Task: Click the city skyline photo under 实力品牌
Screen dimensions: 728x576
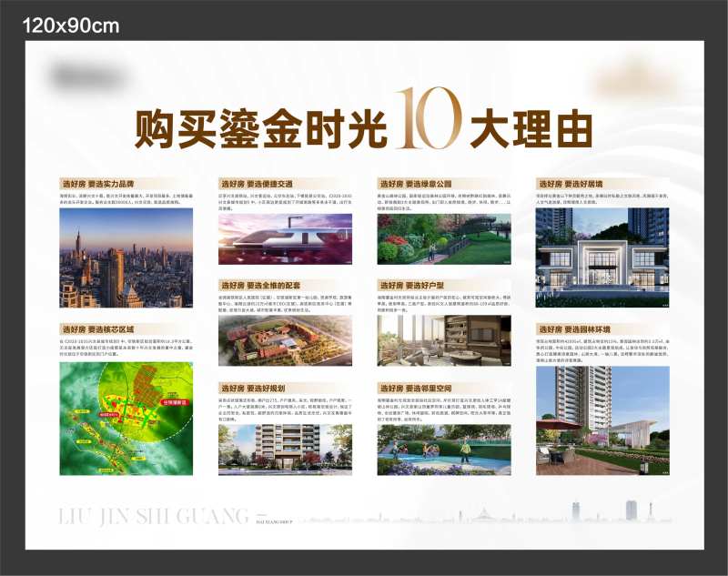Action: click(126, 258)
